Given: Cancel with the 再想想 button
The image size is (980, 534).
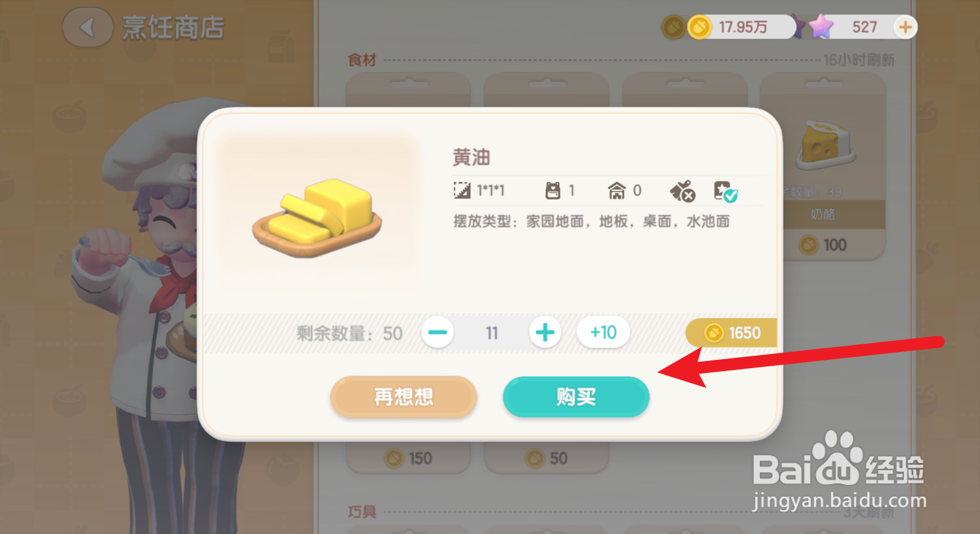Looking at the screenshot, I should (404, 396).
